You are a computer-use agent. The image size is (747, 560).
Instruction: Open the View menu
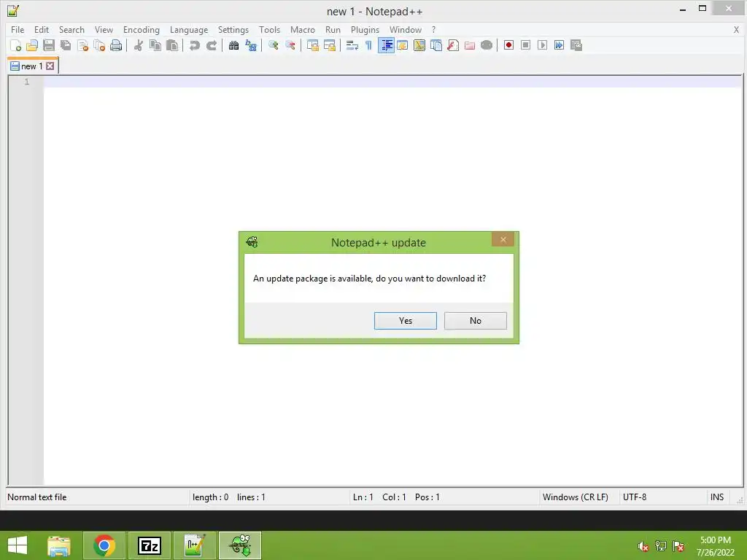point(104,29)
